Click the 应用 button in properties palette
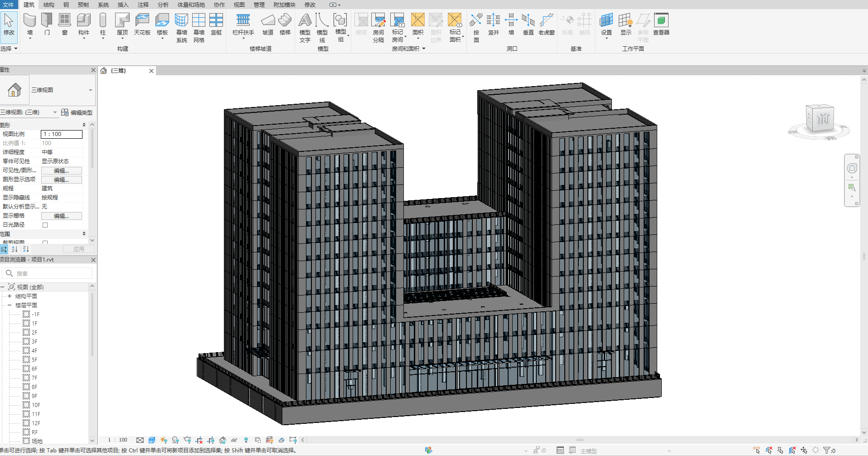Screen dimensions: 868x456 coord(78,248)
